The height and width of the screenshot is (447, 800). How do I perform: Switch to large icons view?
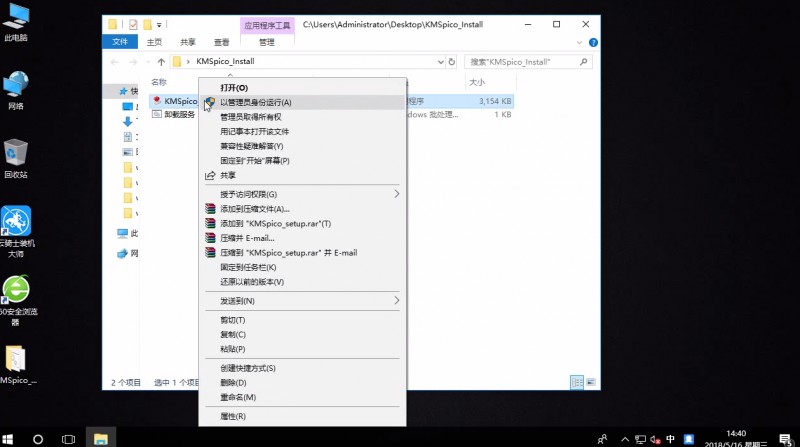(591, 382)
